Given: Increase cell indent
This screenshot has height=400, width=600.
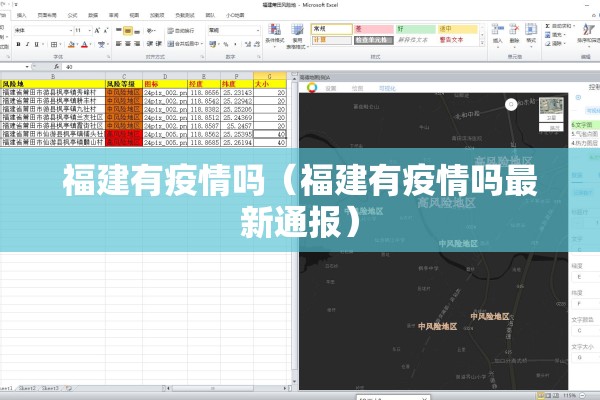Looking at the screenshot, I should [159, 44].
